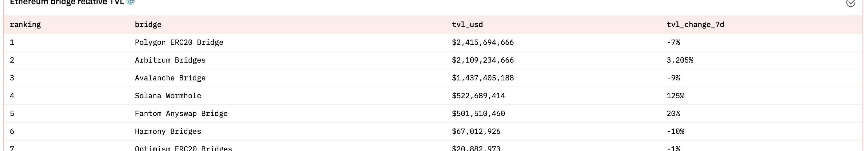Screen dimensions: 868x151
Task: Click the Optimism ERC20 Bridges cell
Action: (183, 148)
